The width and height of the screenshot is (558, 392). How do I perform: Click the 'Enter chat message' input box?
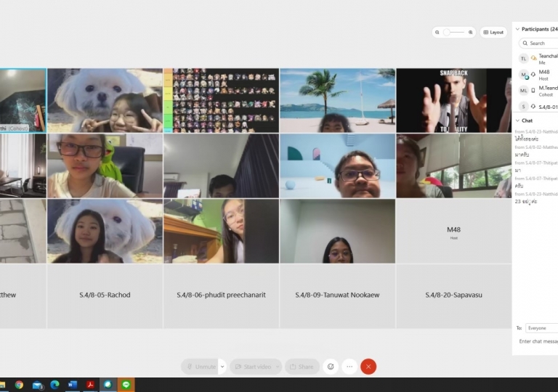tap(538, 341)
